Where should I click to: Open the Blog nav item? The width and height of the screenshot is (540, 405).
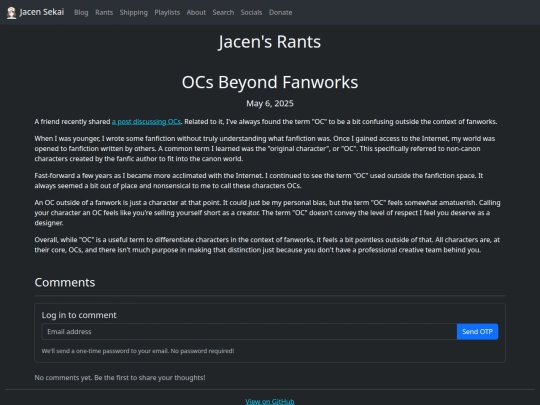point(81,12)
